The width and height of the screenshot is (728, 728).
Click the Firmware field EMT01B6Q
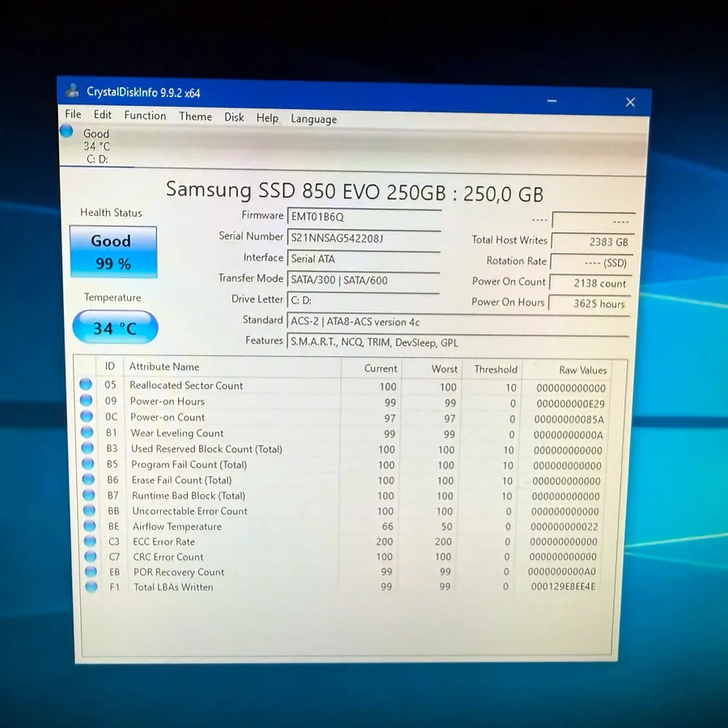(363, 217)
